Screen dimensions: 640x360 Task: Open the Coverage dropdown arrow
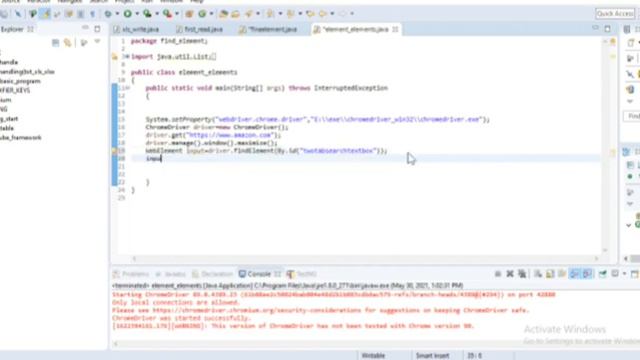pos(157,14)
